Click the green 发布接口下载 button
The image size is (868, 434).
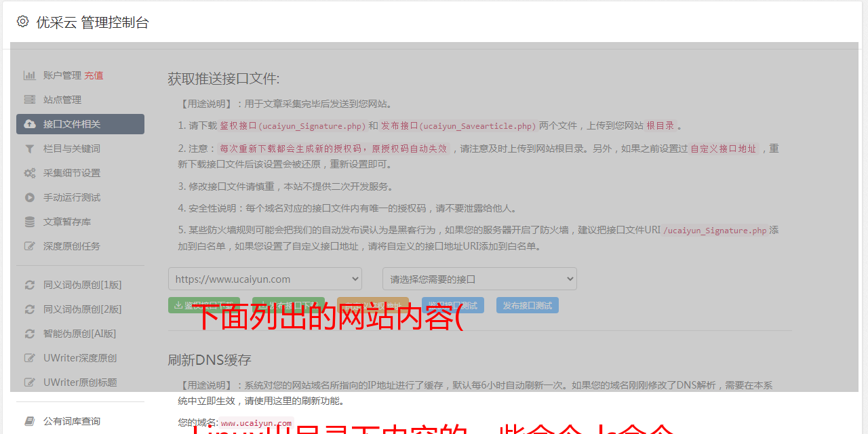[288, 305]
